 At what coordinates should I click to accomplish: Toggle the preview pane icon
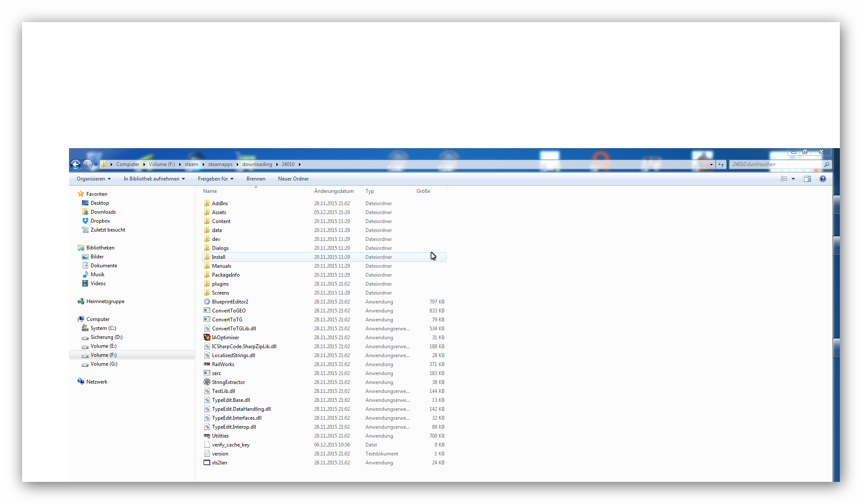coord(807,179)
